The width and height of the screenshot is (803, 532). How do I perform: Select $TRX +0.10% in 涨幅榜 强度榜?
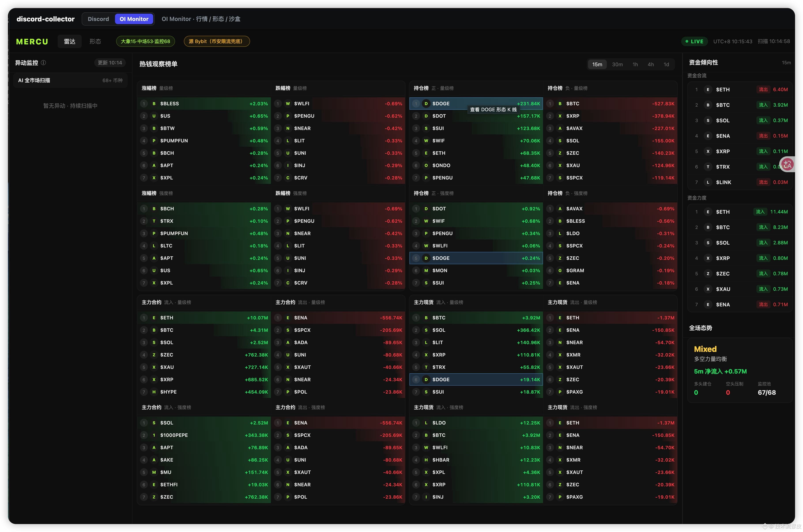(x=204, y=221)
